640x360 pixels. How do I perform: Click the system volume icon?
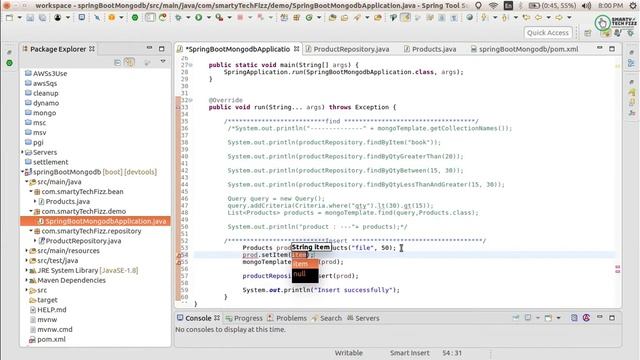click(587, 6)
